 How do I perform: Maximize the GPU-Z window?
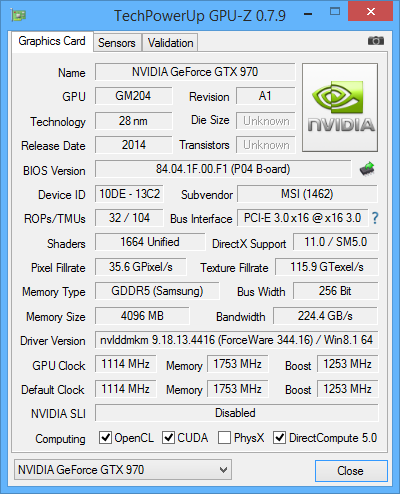pyautogui.click(x=335, y=12)
